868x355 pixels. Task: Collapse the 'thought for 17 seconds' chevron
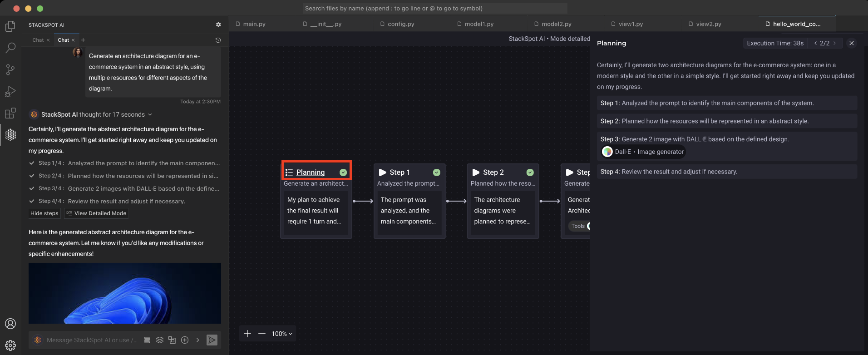click(150, 114)
